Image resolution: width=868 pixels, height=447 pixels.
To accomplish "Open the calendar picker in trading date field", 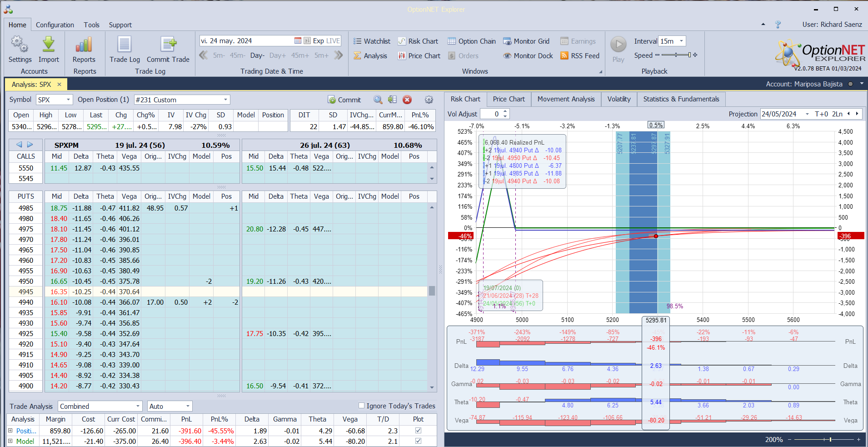I will 298,41.
